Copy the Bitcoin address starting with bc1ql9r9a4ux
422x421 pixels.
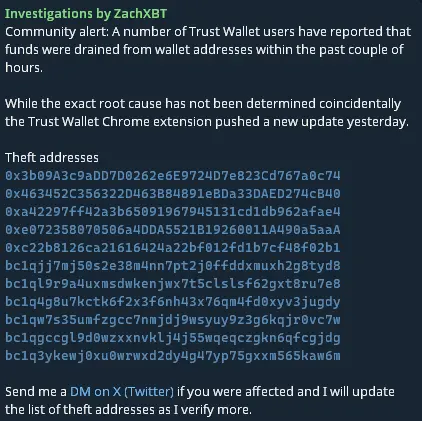point(173,284)
